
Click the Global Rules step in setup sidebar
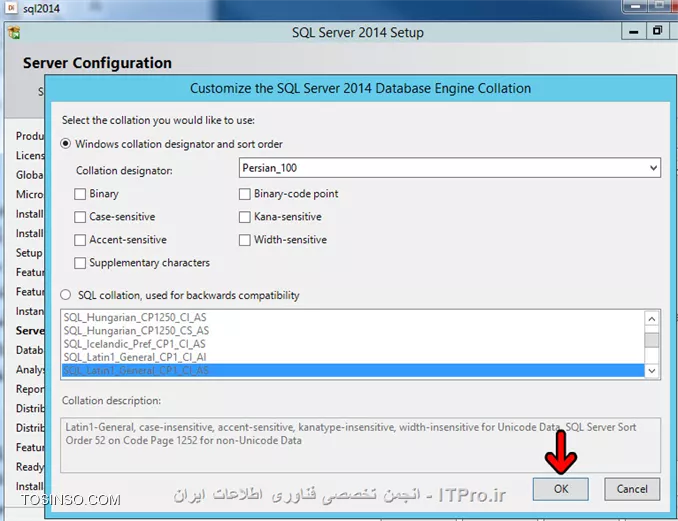point(29,175)
